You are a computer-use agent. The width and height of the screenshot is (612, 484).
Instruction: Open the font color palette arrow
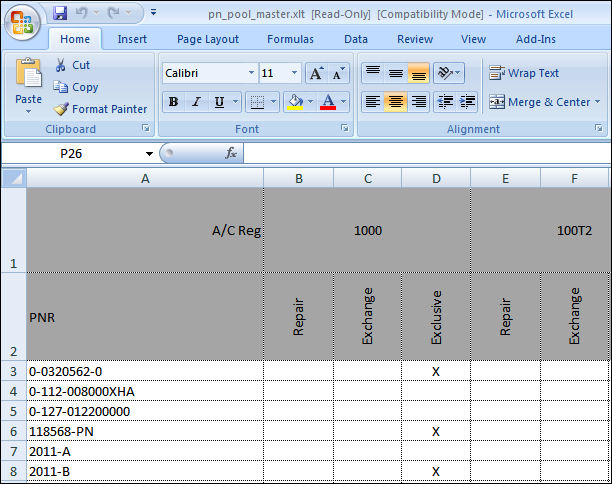tap(343, 102)
